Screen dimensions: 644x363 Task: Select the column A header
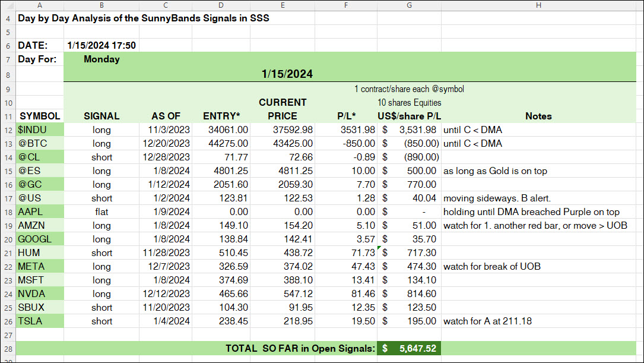pos(39,5)
